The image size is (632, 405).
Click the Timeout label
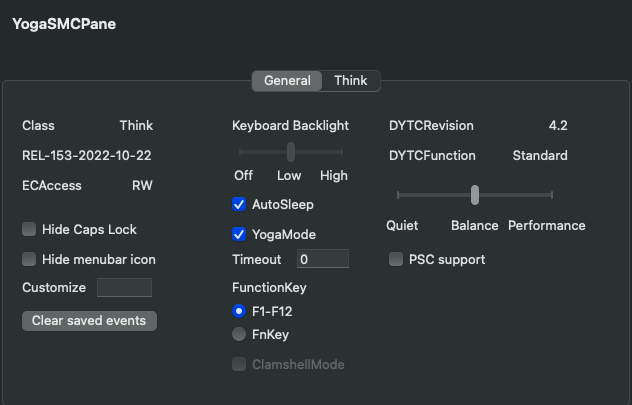[256, 260]
